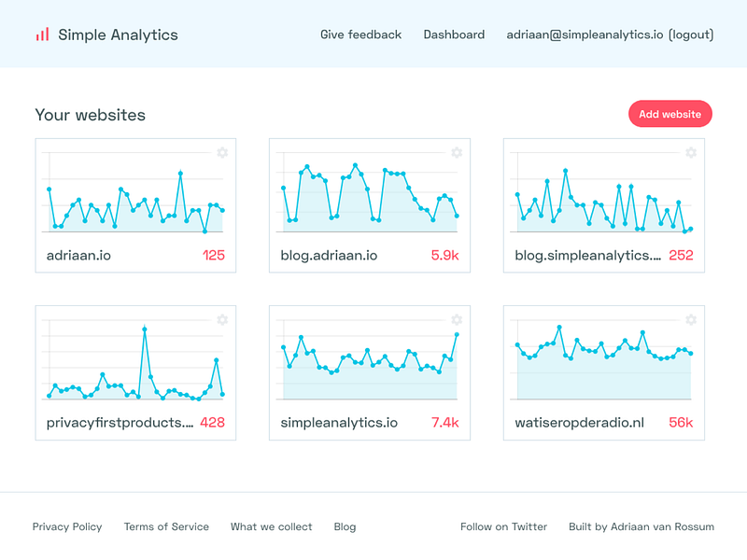Image resolution: width=747 pixels, height=560 pixels.
Task: Click the 125 visitor count
Action: coord(214,255)
